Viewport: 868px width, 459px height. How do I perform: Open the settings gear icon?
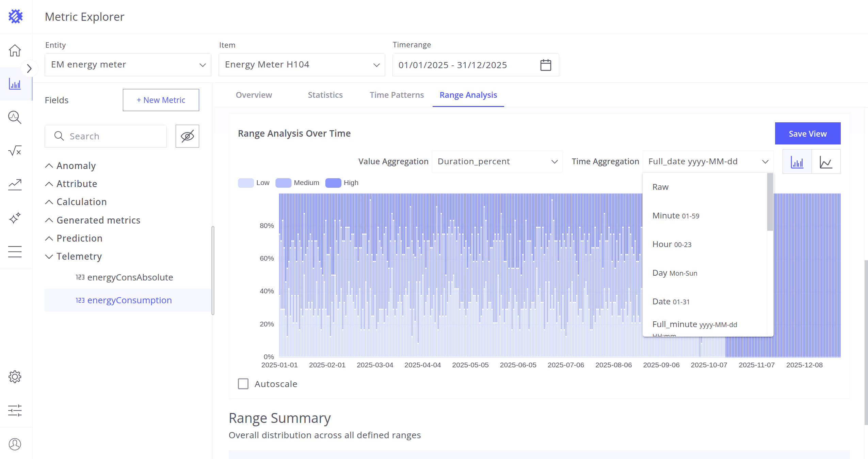(15, 377)
